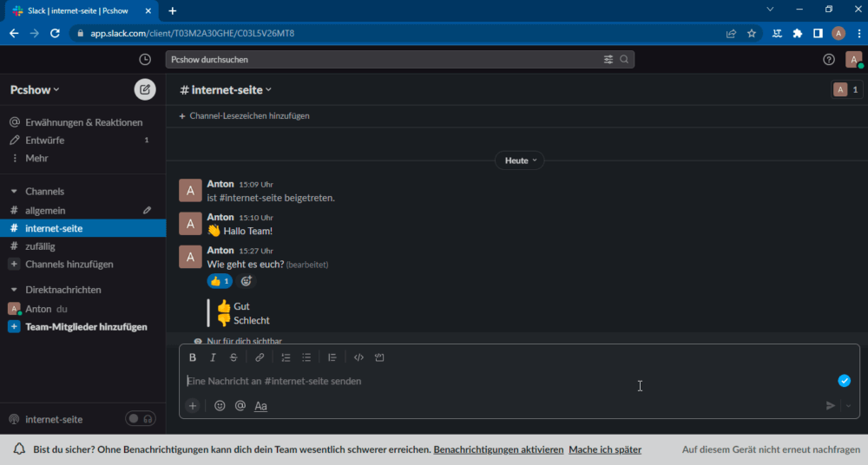Reload the page in browser

(55, 33)
